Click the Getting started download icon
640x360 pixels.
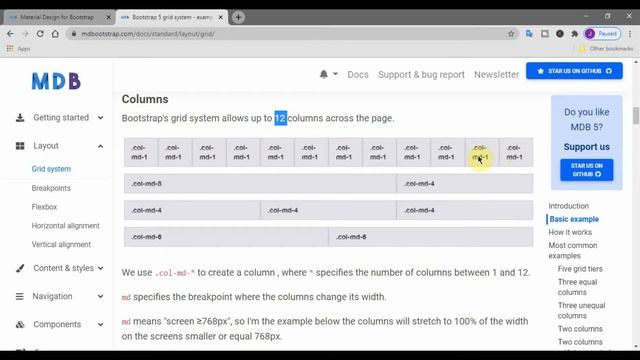(x=20, y=118)
